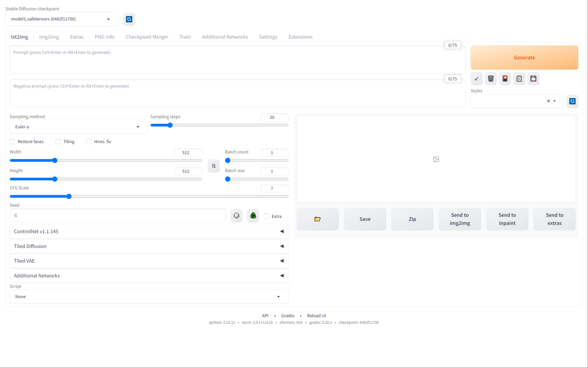588x368 pixels.
Task: Open the Script dropdown set to None
Action: pyautogui.click(x=149, y=297)
